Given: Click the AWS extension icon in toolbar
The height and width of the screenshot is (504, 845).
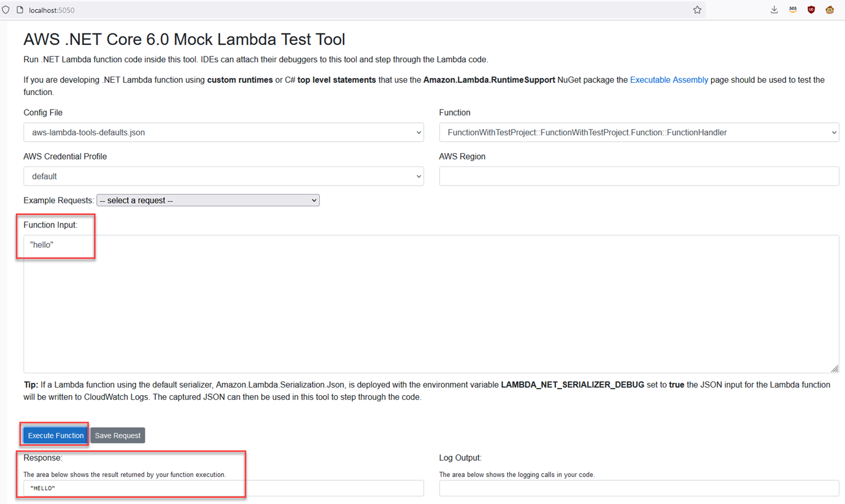Looking at the screenshot, I should point(793,10).
